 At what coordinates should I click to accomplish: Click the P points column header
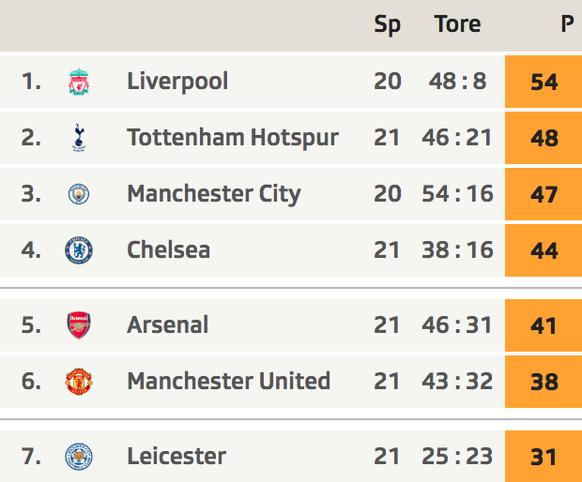[x=567, y=24]
